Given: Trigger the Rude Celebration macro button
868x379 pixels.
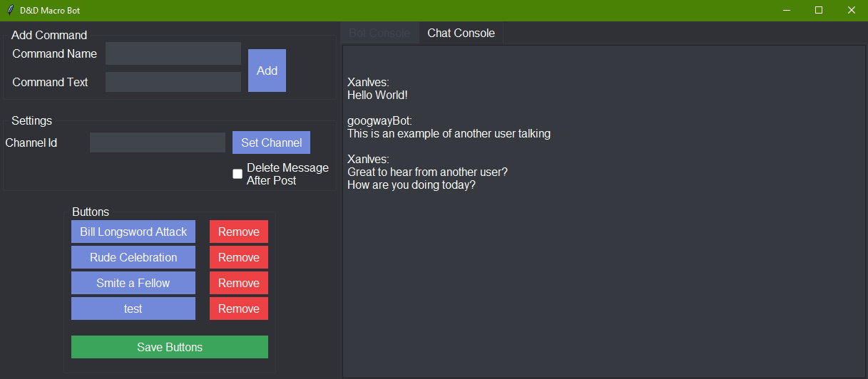Looking at the screenshot, I should click(x=133, y=257).
